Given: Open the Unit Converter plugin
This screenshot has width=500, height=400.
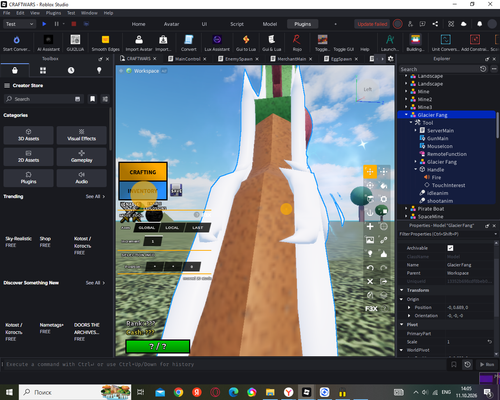Looking at the screenshot, I should [446, 43].
